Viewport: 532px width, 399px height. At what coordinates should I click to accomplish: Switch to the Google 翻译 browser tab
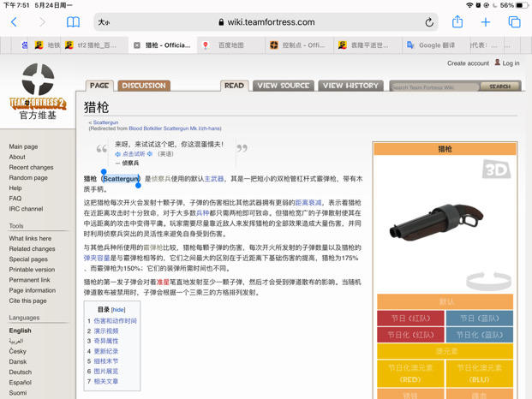point(436,45)
